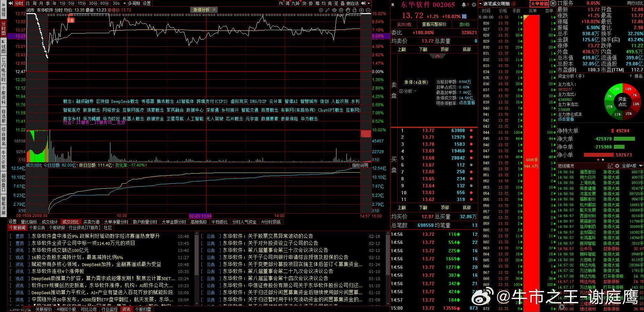Click the 净特大单 red bar

point(613,131)
